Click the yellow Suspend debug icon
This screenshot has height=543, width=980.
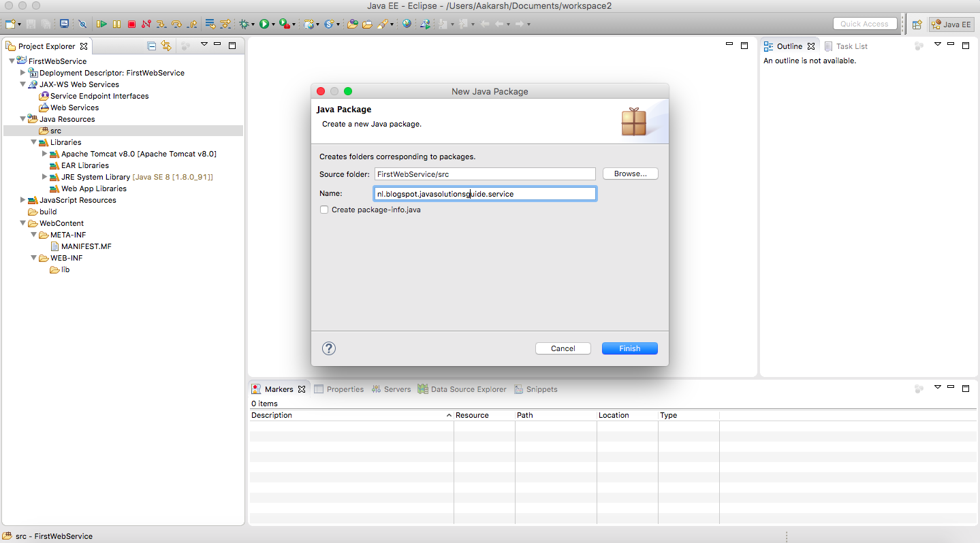pyautogui.click(x=116, y=24)
